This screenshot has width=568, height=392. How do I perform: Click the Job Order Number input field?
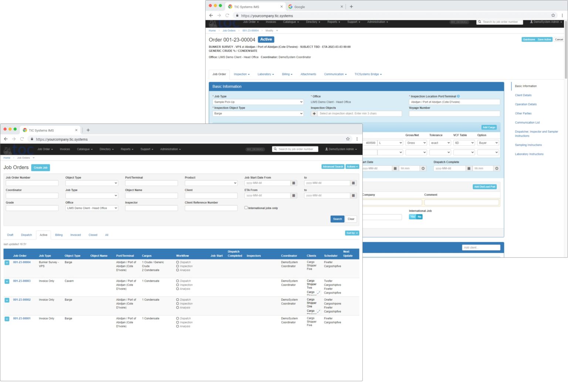point(32,183)
